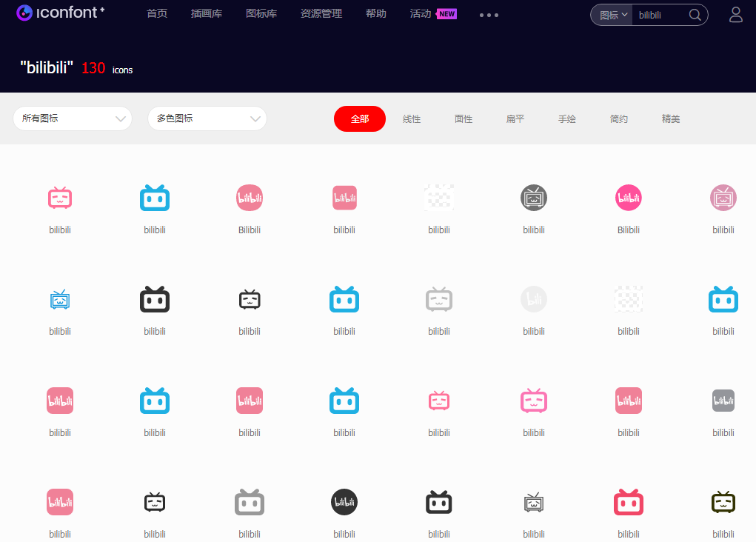This screenshot has height=542, width=756.
Task: Select the gray filled TV icon with eyes
Action: click(250, 502)
